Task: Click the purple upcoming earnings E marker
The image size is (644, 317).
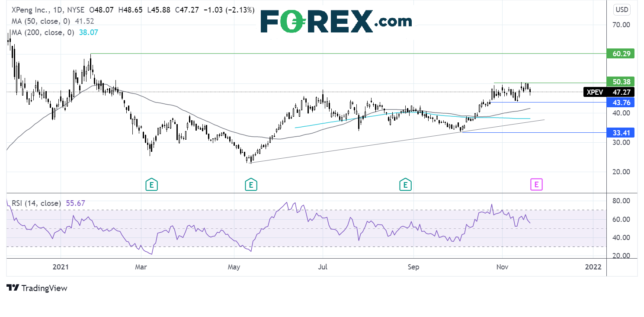Action: (536, 185)
